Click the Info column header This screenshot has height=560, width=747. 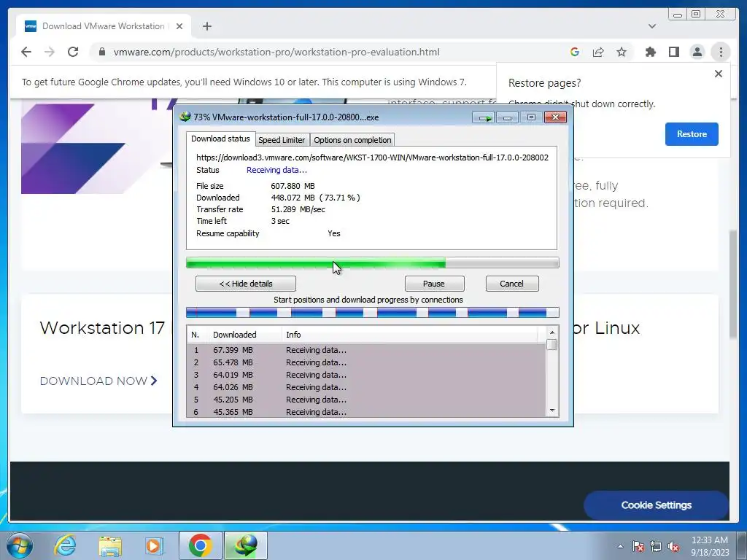coord(410,335)
